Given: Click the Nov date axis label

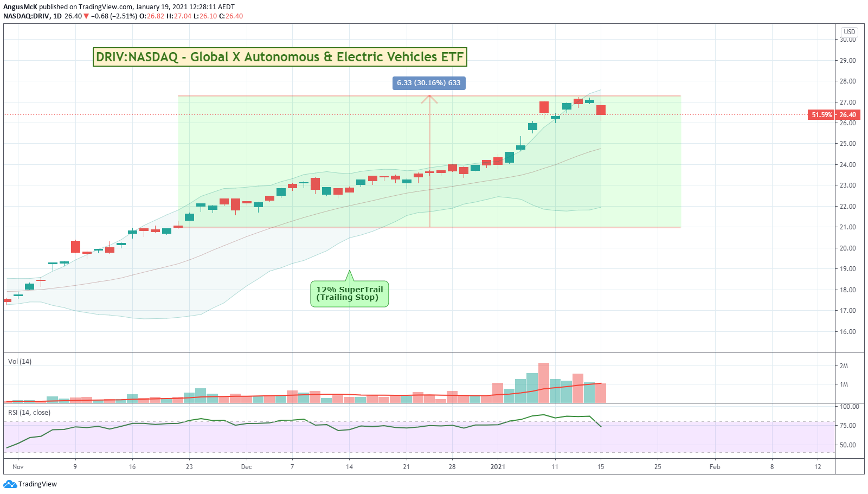Looking at the screenshot, I should point(18,467).
